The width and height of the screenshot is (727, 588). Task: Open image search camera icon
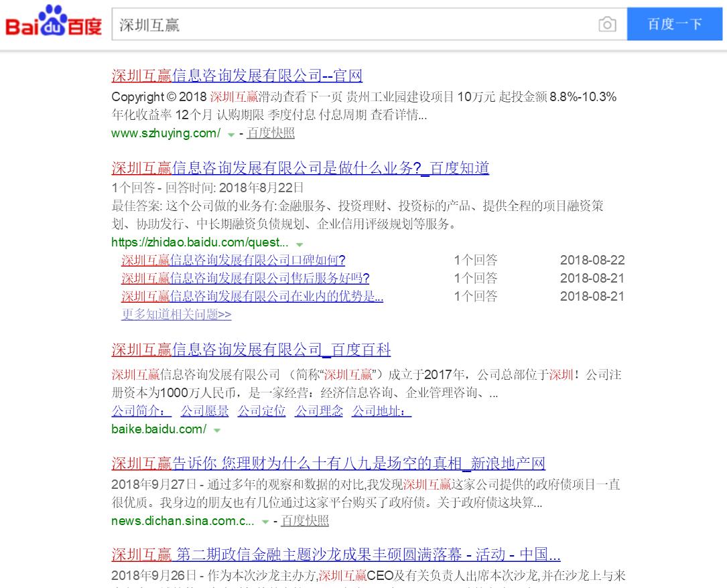(x=607, y=25)
